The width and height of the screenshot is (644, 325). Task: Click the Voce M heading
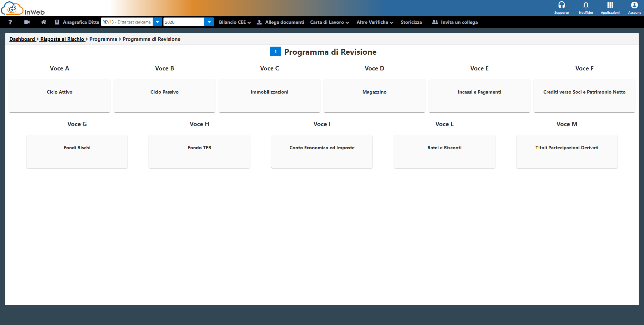pos(567,124)
